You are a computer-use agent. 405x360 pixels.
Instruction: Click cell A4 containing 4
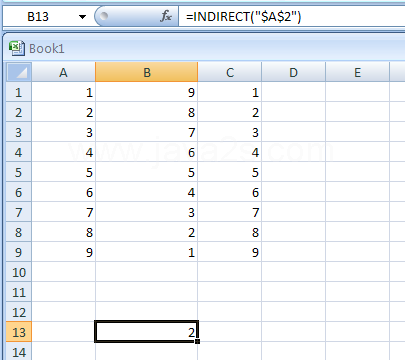pyautogui.click(x=63, y=152)
